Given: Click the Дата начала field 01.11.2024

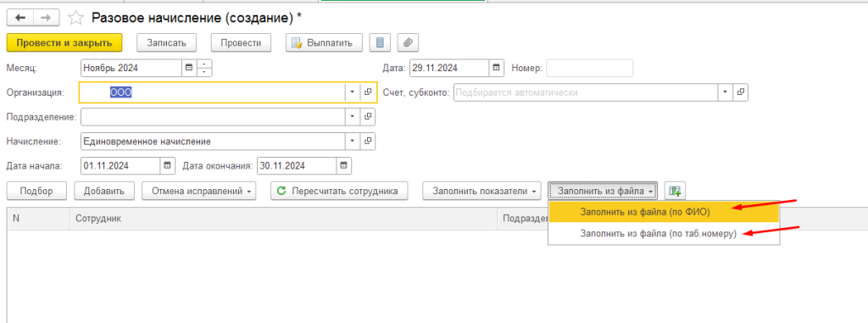Looking at the screenshot, I should click(120, 165).
